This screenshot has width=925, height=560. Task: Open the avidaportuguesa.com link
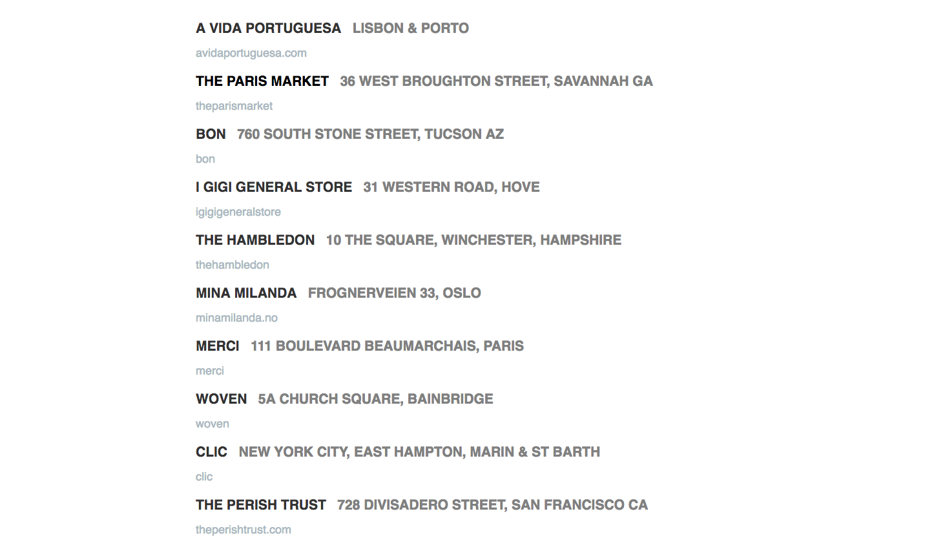click(x=251, y=53)
